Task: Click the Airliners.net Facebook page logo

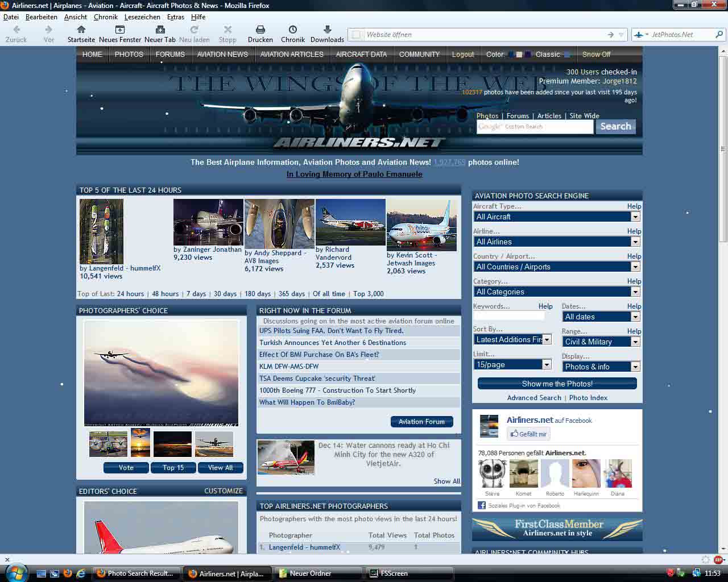Action: pos(489,426)
